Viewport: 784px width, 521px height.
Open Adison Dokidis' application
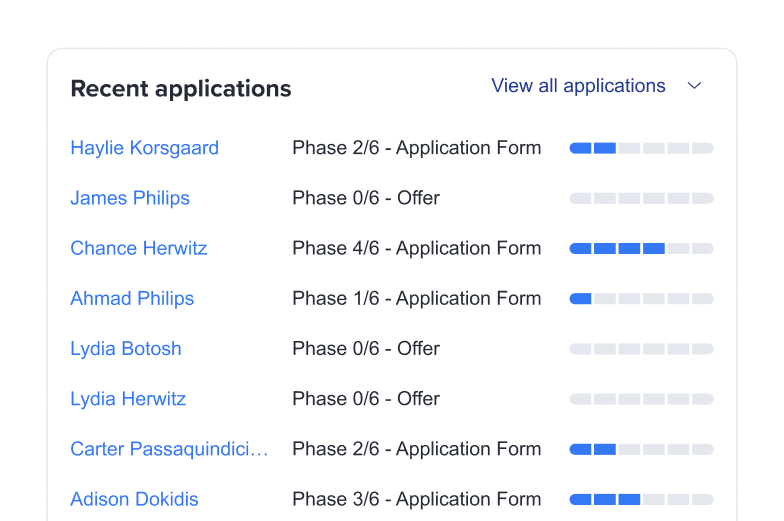point(134,499)
